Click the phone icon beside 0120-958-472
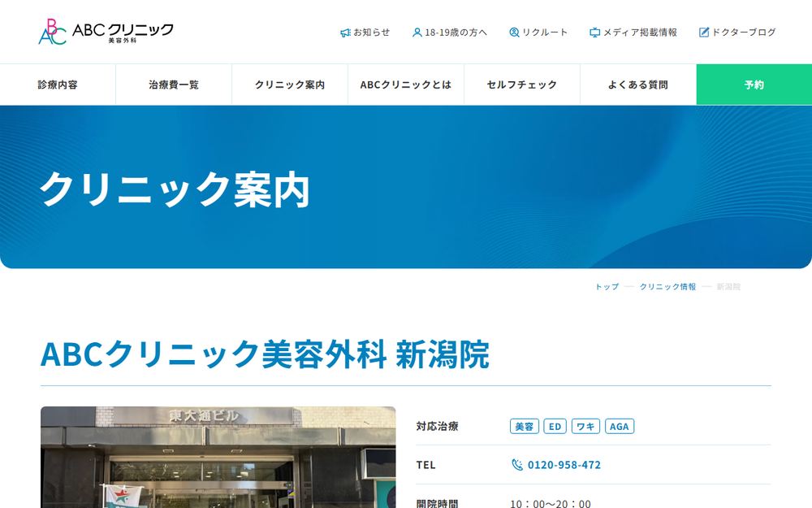This screenshot has height=508, width=812. tap(516, 465)
